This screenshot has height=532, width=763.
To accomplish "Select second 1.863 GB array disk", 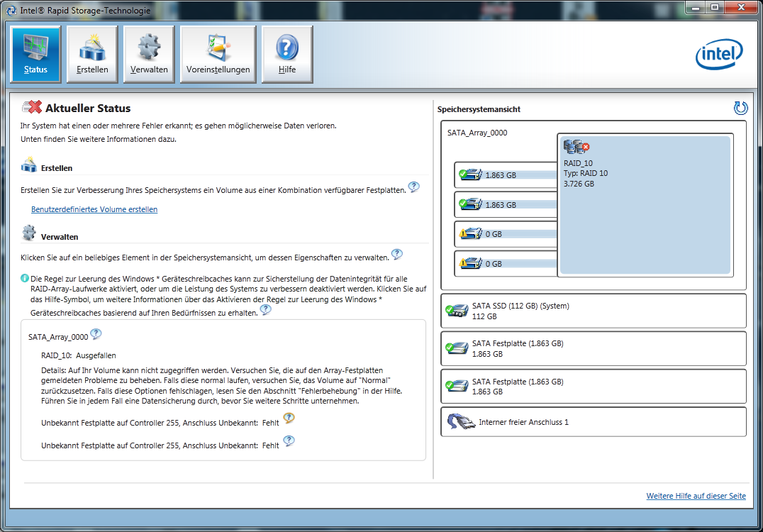I will 506,205.
